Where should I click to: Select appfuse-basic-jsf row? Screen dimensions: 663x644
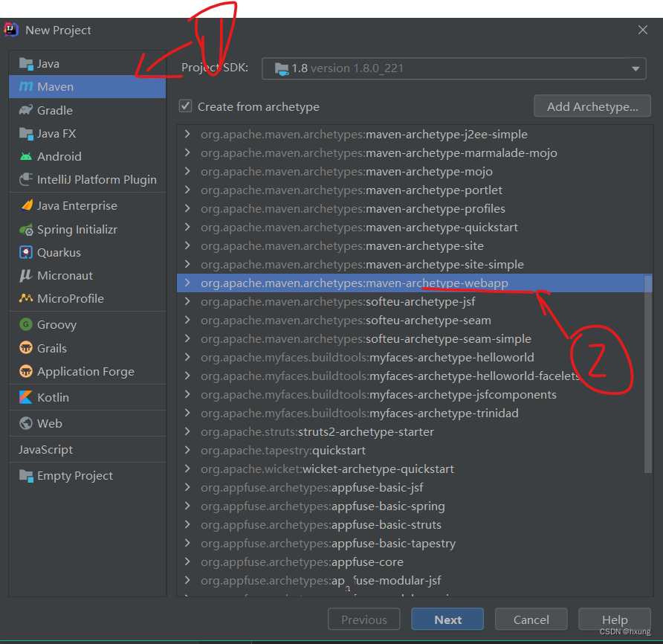[415, 487]
